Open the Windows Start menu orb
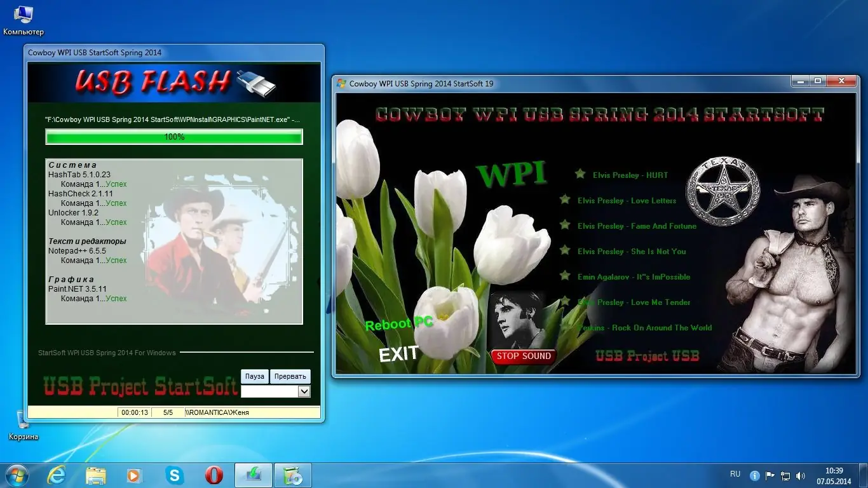 17,475
